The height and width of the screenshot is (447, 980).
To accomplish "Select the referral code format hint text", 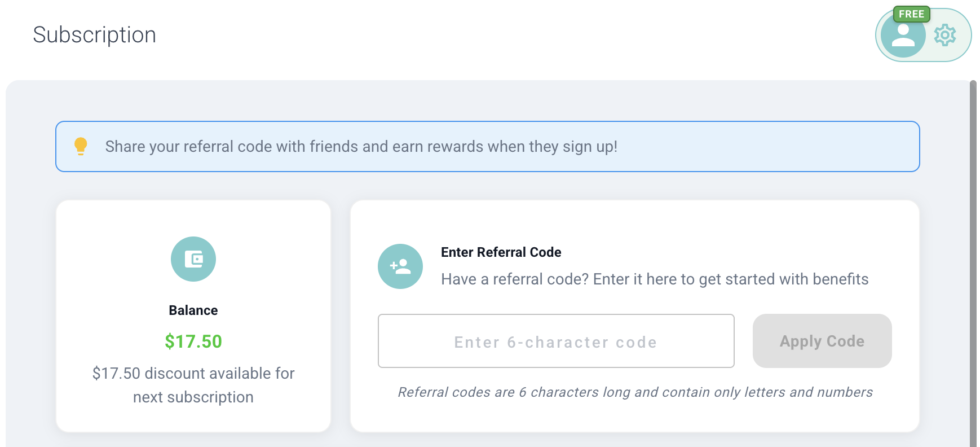I will [x=635, y=391].
